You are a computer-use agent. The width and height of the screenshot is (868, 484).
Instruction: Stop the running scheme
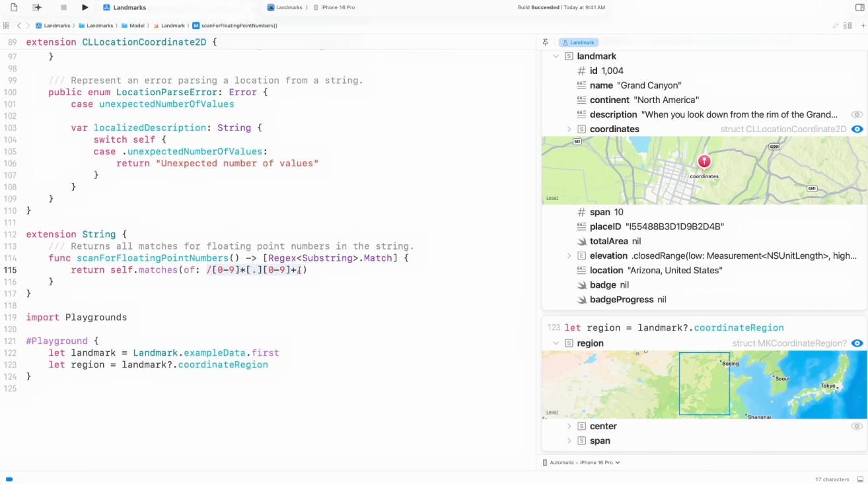pos(63,7)
